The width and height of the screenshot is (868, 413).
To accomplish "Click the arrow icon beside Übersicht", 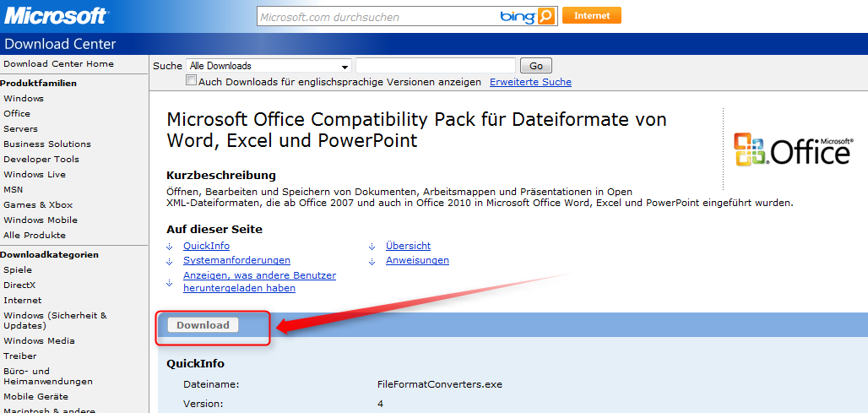I will [372, 247].
